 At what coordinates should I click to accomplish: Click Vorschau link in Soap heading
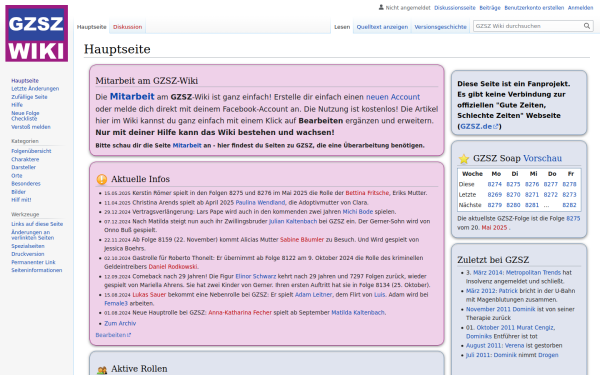543,158
